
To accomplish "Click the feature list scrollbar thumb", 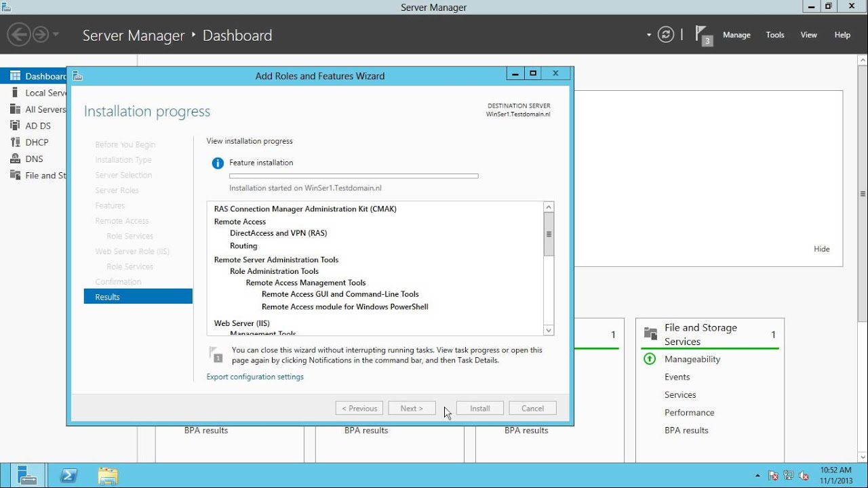I will 549,234.
